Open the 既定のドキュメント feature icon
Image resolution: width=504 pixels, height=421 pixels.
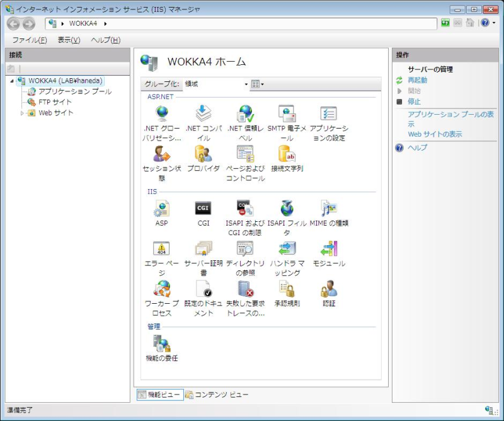pos(203,289)
